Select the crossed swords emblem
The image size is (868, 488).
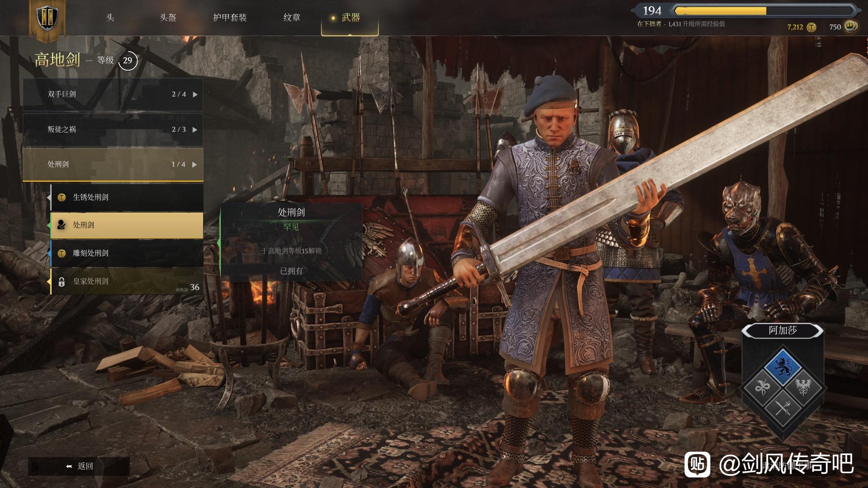click(783, 407)
